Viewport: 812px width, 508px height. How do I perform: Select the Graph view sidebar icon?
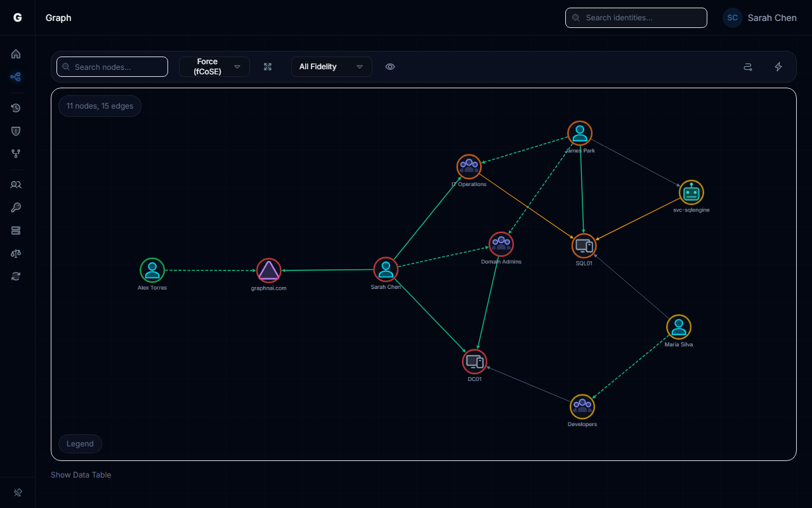pyautogui.click(x=16, y=77)
